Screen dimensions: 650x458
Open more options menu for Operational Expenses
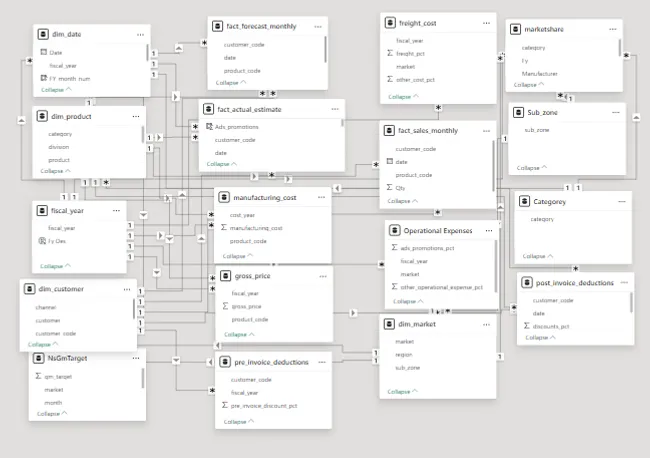(489, 230)
